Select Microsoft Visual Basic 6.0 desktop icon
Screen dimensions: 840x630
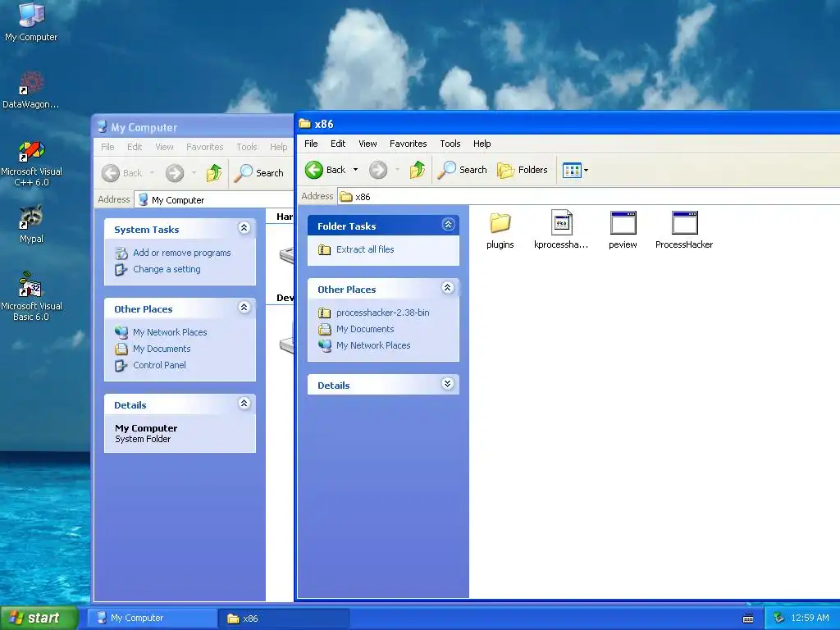[31, 296]
